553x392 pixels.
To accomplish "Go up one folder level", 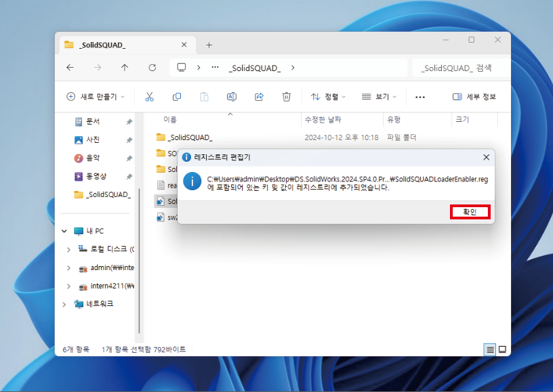I will point(125,68).
